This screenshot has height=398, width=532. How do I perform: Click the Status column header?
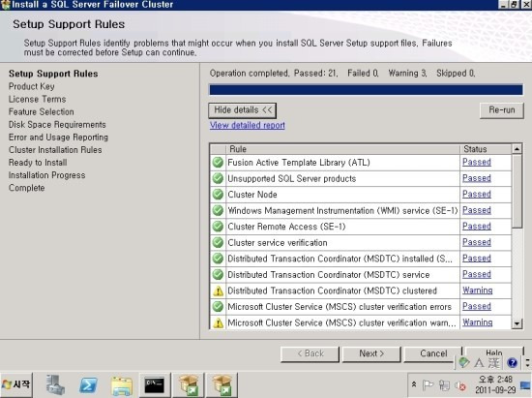click(486, 149)
